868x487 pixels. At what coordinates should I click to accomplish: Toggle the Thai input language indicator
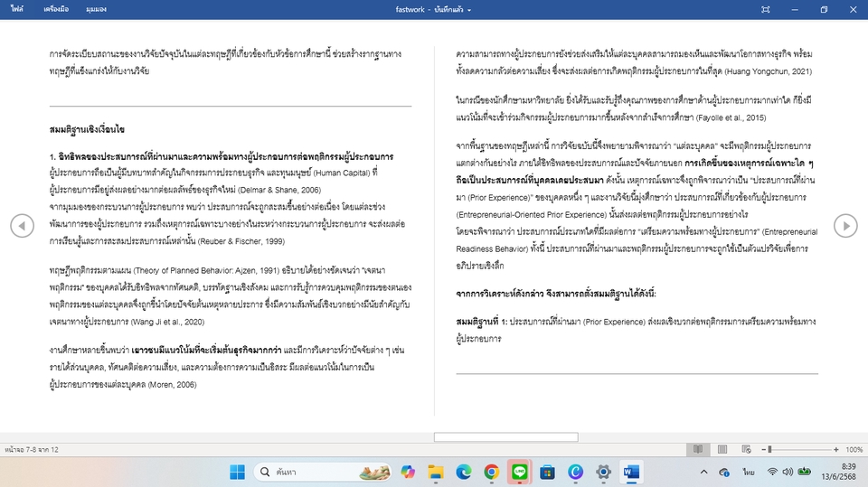749,473
